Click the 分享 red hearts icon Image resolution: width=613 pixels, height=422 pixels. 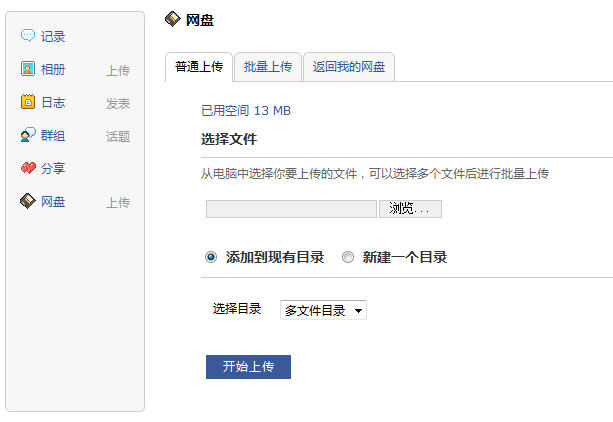click(28, 168)
